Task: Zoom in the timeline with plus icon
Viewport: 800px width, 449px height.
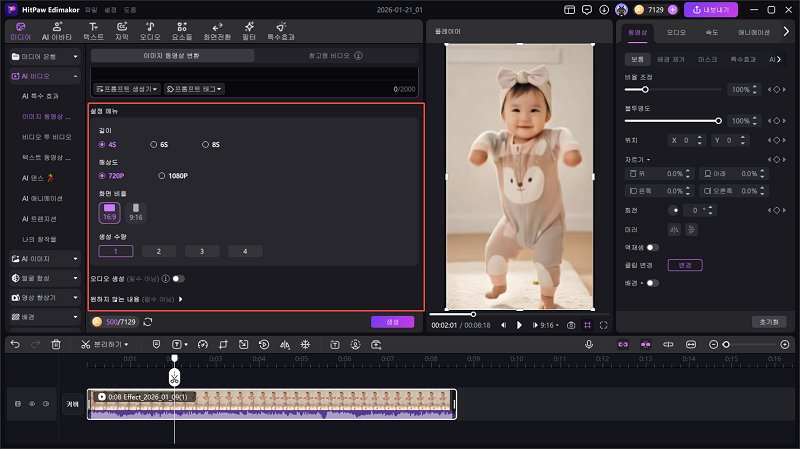Action: (785, 345)
